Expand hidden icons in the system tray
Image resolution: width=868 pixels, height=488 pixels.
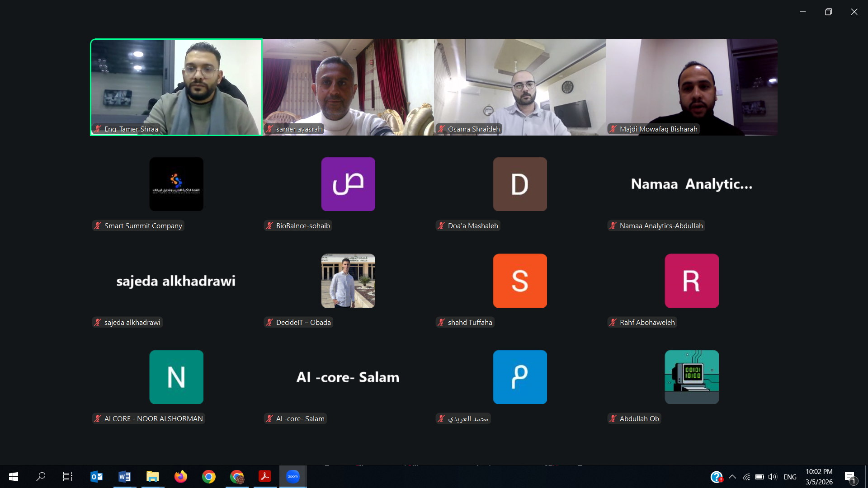tap(733, 476)
